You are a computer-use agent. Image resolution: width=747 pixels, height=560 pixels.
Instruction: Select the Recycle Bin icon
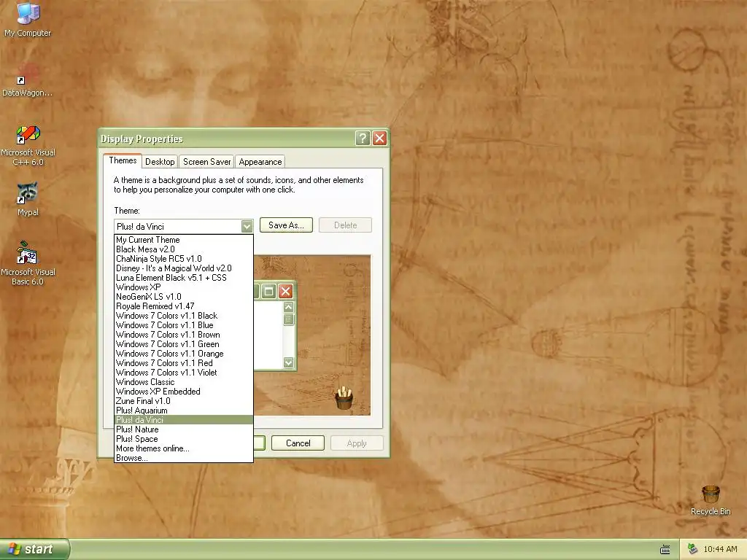(711, 500)
